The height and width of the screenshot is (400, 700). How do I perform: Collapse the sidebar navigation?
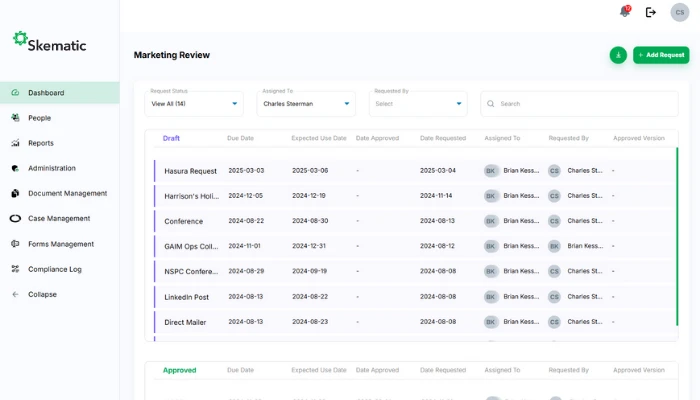tap(42, 294)
